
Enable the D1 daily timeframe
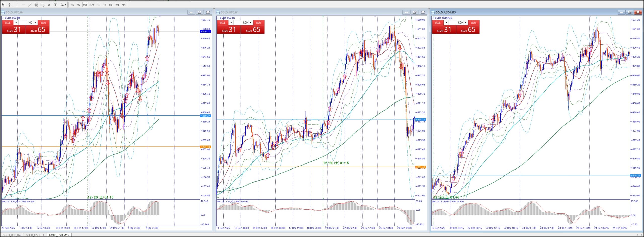pos(111,5)
